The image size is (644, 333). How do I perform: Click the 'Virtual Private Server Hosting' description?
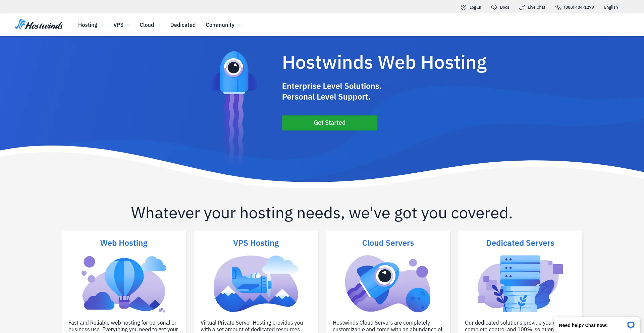[x=252, y=326]
